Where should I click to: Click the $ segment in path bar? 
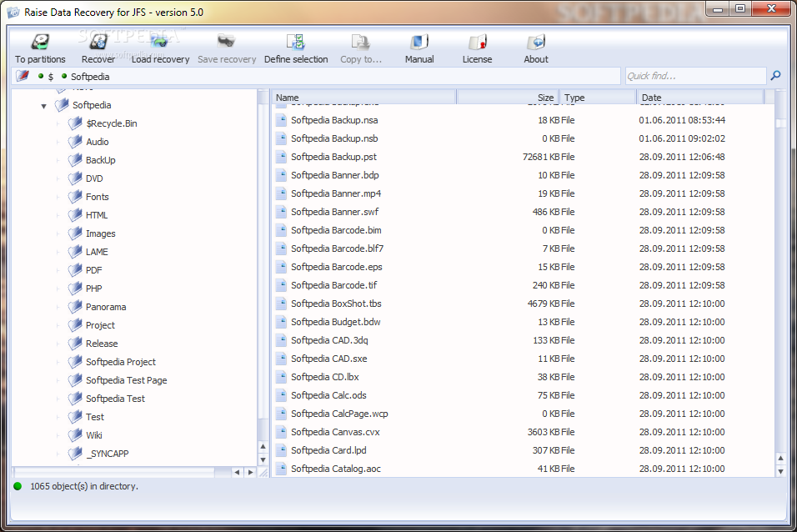(x=51, y=77)
